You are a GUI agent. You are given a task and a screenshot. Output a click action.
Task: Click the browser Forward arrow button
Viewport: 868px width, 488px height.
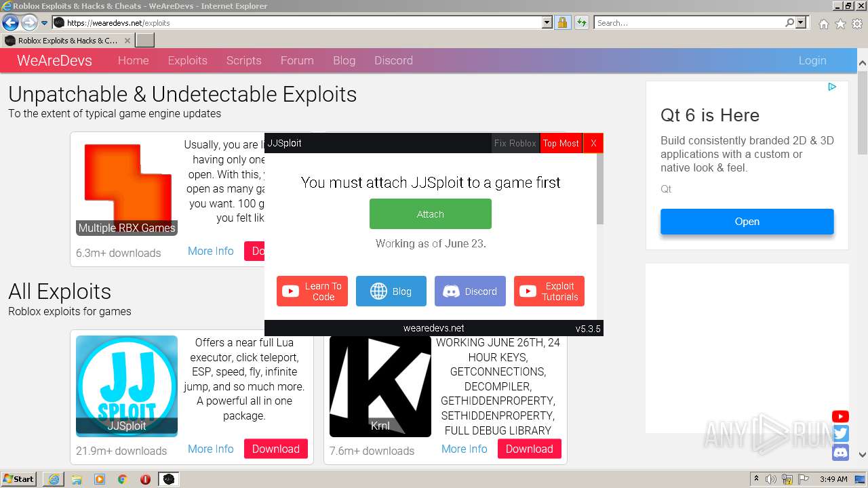(x=29, y=22)
